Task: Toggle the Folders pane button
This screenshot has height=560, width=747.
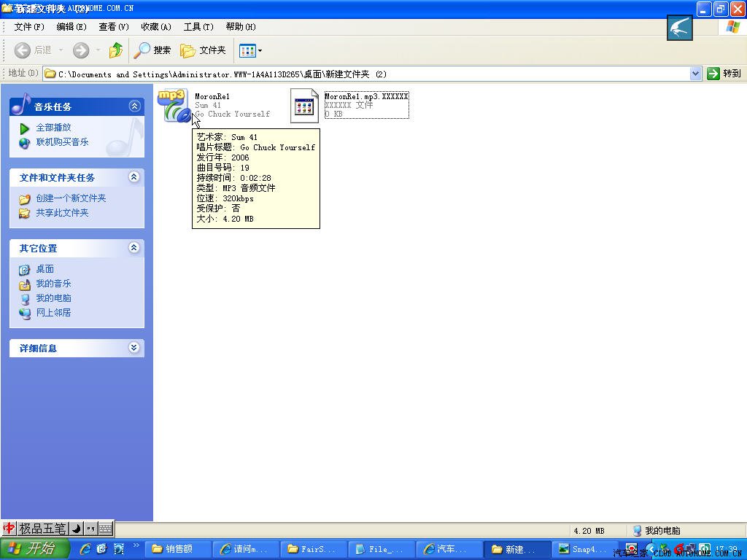Action: click(x=204, y=50)
